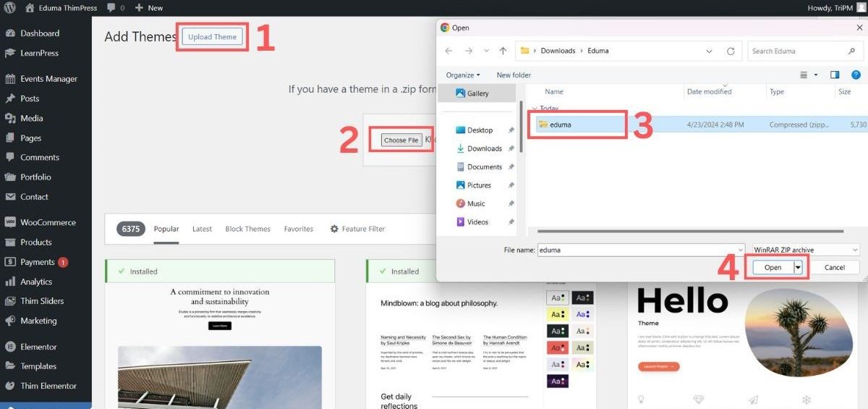Open the Organize dropdown menu
This screenshot has height=409, width=868.
pos(463,75)
